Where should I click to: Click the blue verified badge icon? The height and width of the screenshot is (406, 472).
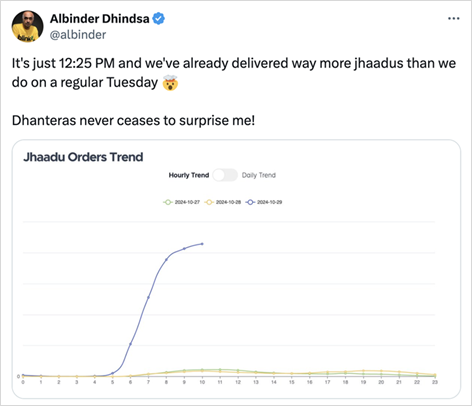[x=159, y=19]
